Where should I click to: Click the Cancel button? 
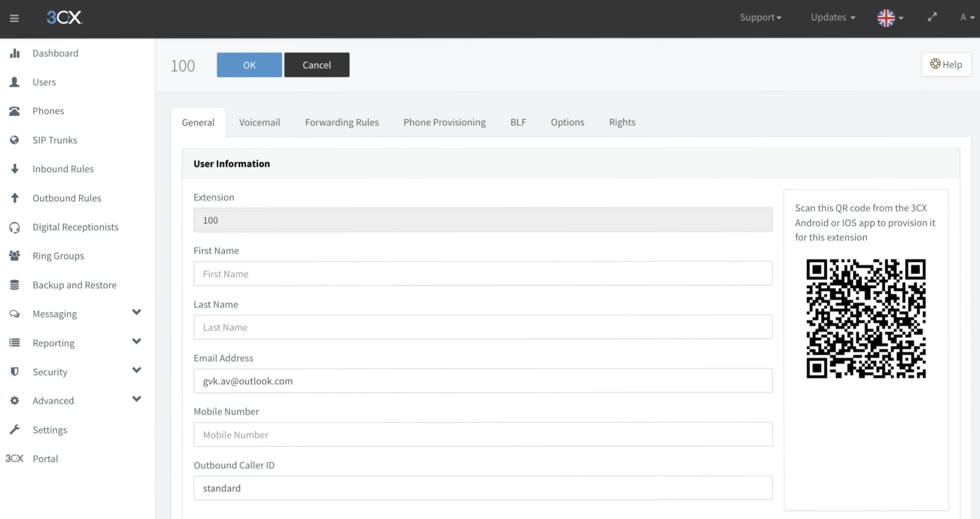pos(317,65)
